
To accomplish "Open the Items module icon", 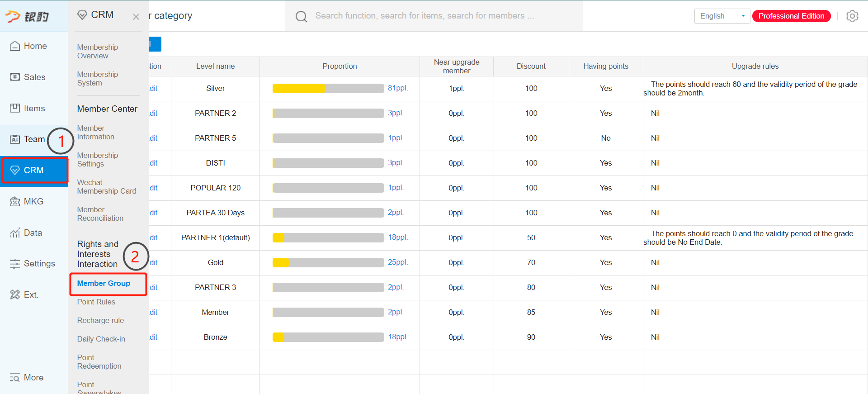I will point(15,108).
